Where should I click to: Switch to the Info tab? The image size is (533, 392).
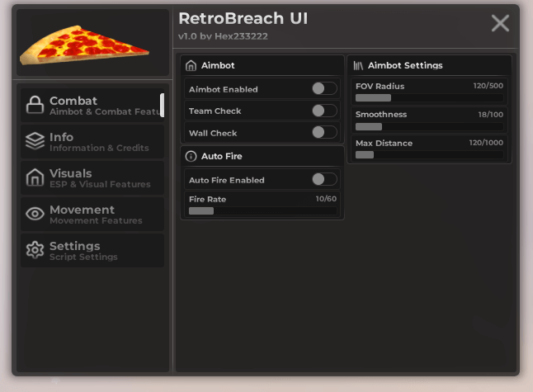click(92, 141)
